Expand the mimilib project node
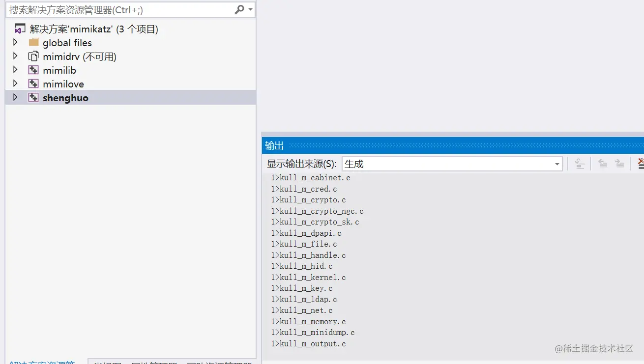Viewport: 644px width, 364px height. pyautogui.click(x=15, y=70)
